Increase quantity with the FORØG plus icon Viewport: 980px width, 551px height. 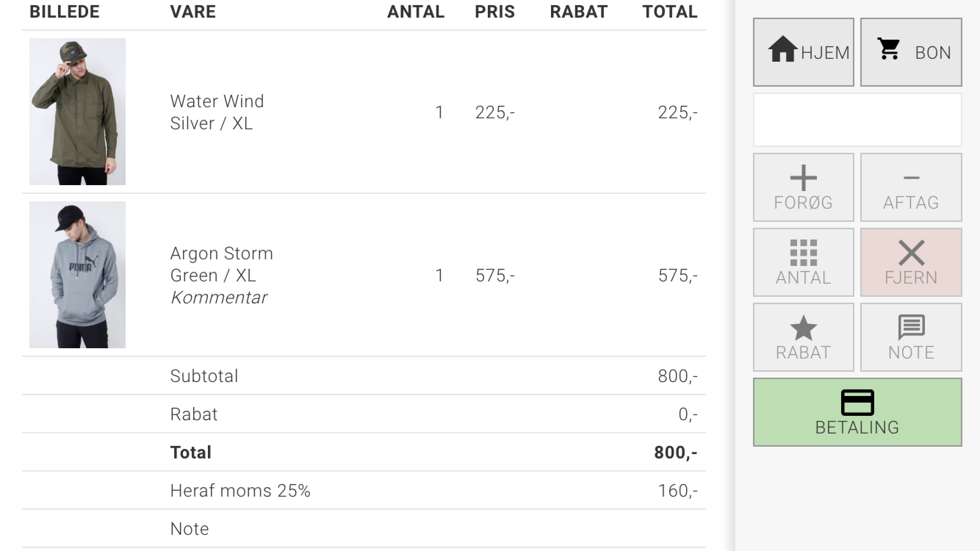[803, 187]
